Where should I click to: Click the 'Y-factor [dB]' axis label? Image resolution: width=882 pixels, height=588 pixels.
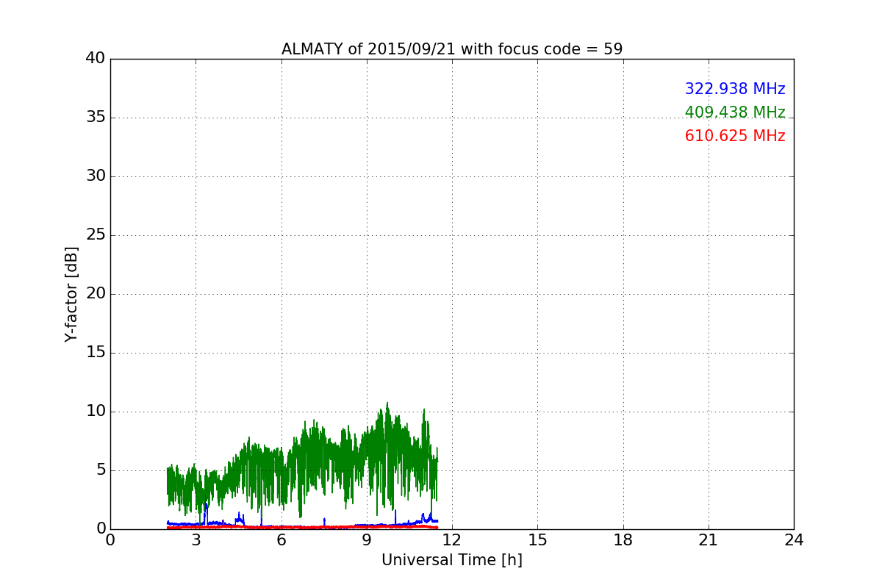71,294
